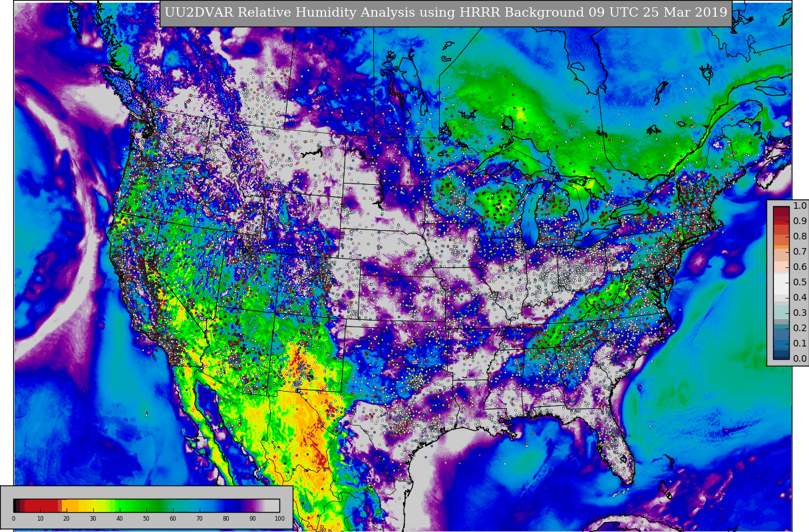Screen dimensions: 809x532
Task: Pick the red segment of the horizontal colorbar
Action: (x=41, y=505)
